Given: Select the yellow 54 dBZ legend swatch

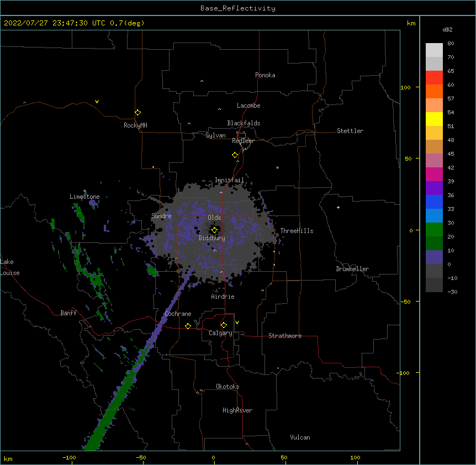Looking at the screenshot, I should pyautogui.click(x=434, y=119).
